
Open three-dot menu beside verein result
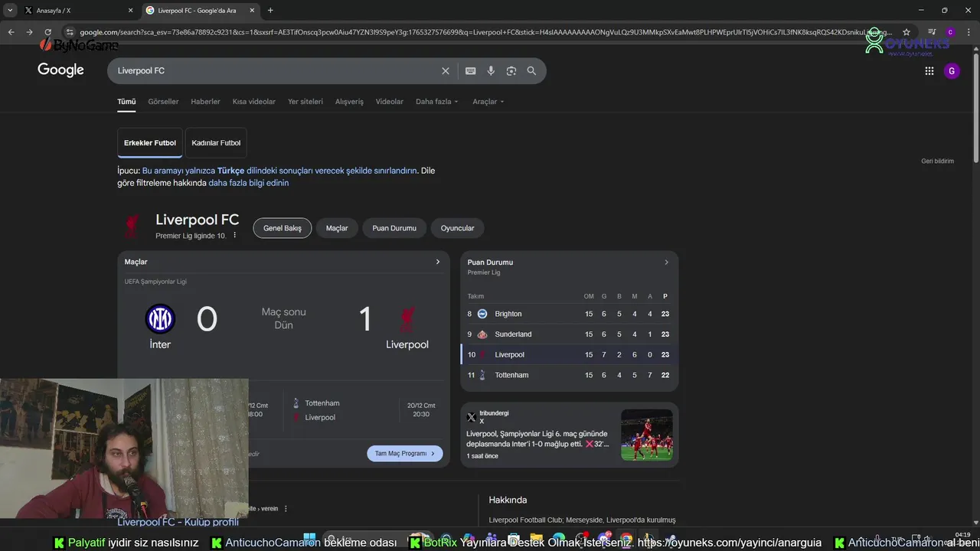[x=286, y=508]
